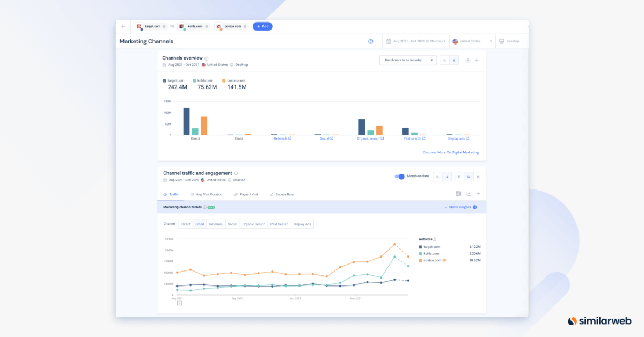Select the Social channel filter
Screen dimensions: 644x337
232,224
